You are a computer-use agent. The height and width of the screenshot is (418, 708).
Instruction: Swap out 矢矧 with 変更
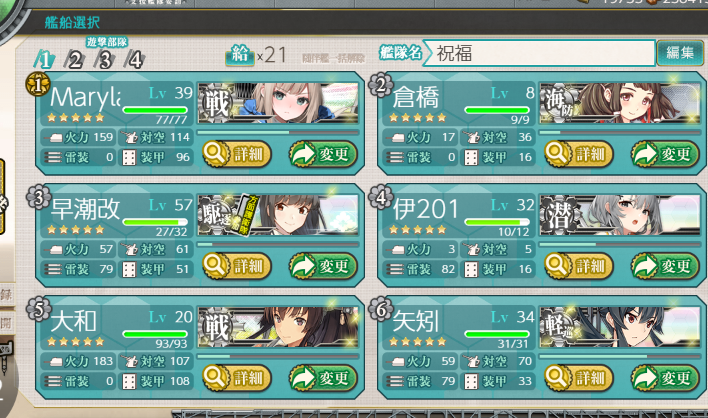(665, 378)
